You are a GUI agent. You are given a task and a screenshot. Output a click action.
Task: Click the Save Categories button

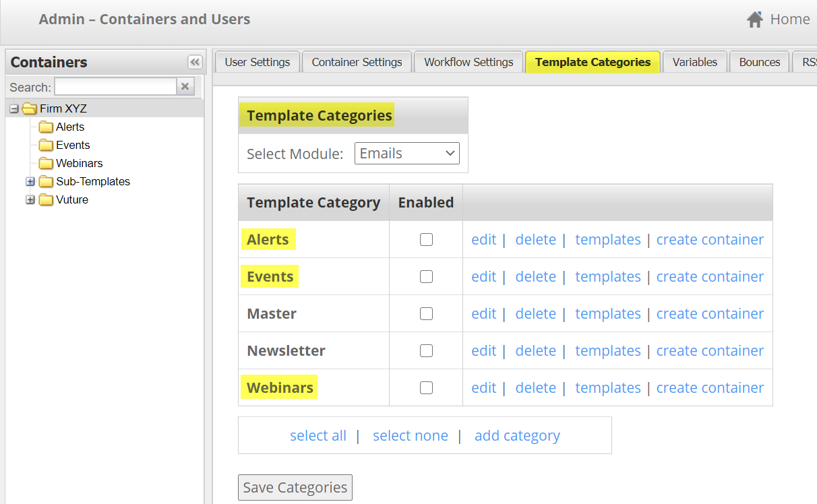(x=295, y=487)
